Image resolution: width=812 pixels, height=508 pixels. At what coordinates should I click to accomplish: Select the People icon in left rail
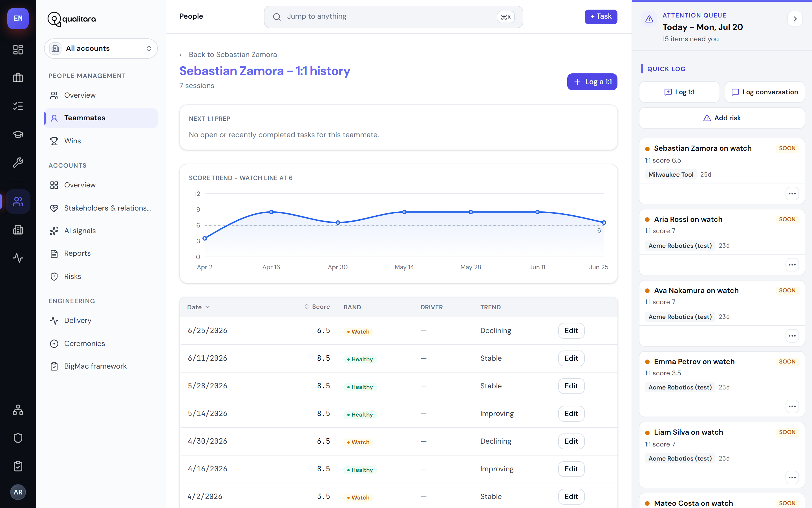click(18, 202)
